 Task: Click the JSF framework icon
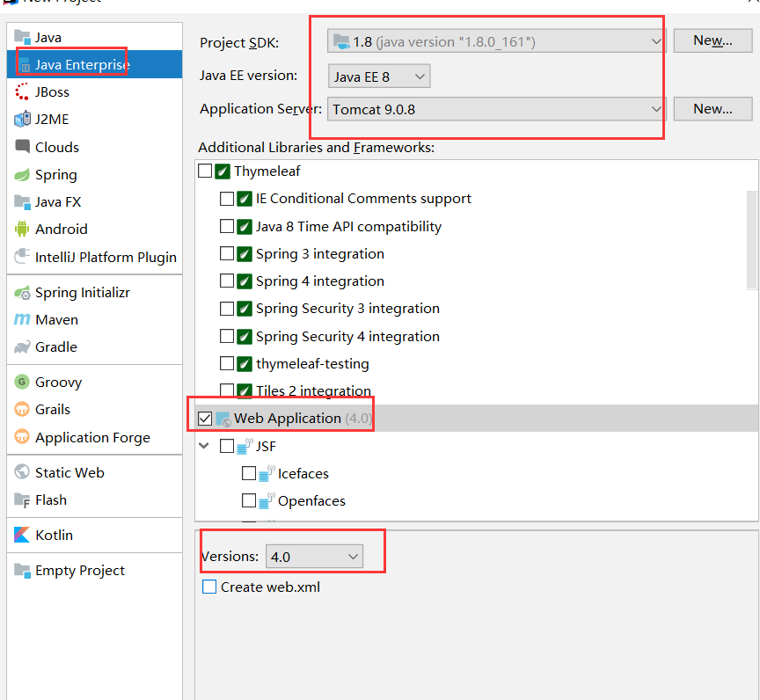click(245, 446)
